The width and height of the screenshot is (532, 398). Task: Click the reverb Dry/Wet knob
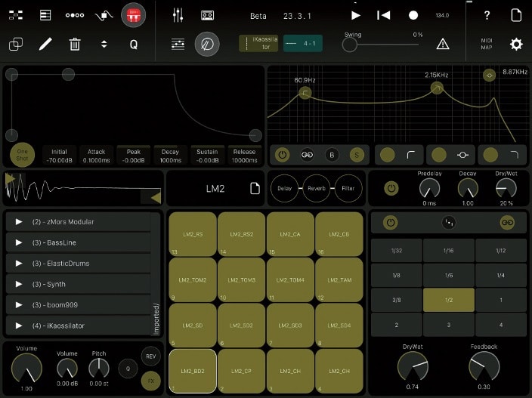[x=506, y=188]
